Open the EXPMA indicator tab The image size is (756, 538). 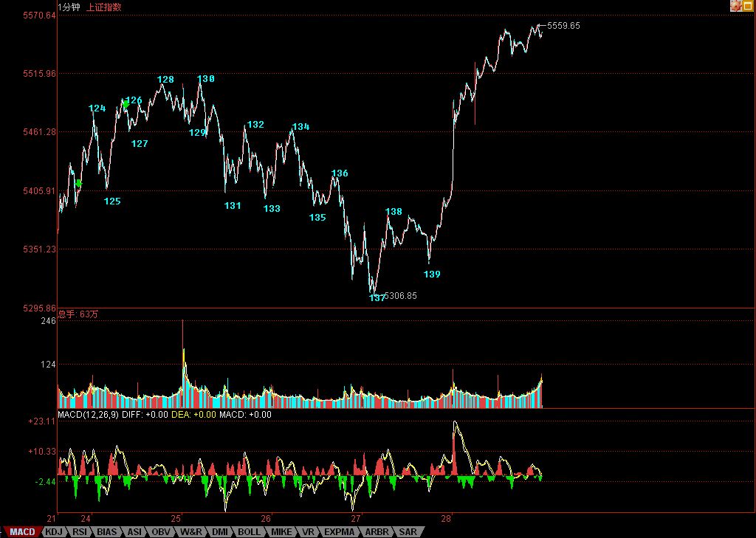[339, 531]
